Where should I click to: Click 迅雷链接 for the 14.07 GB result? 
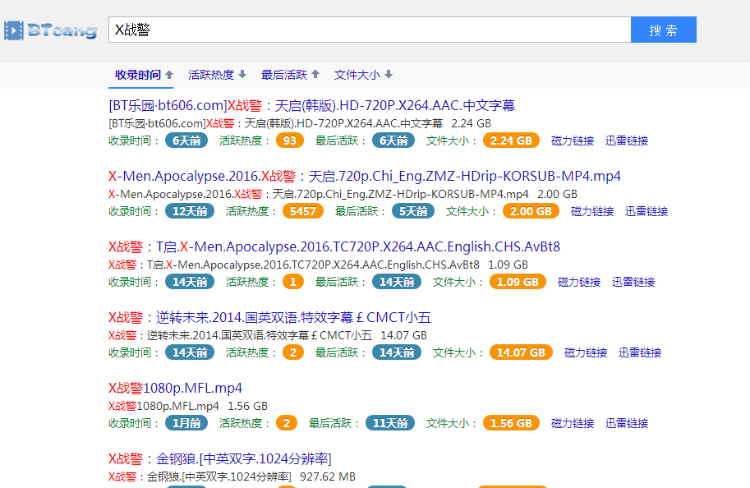[640, 353]
